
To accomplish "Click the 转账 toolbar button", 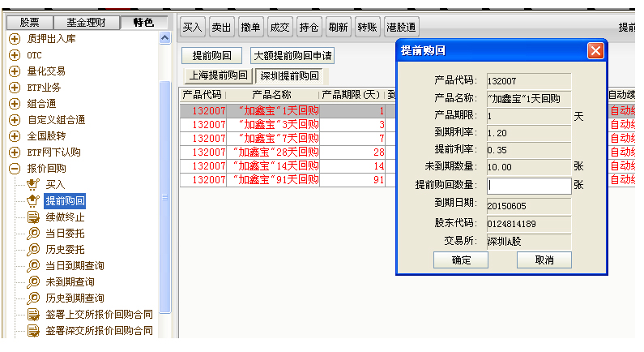I will [x=367, y=28].
